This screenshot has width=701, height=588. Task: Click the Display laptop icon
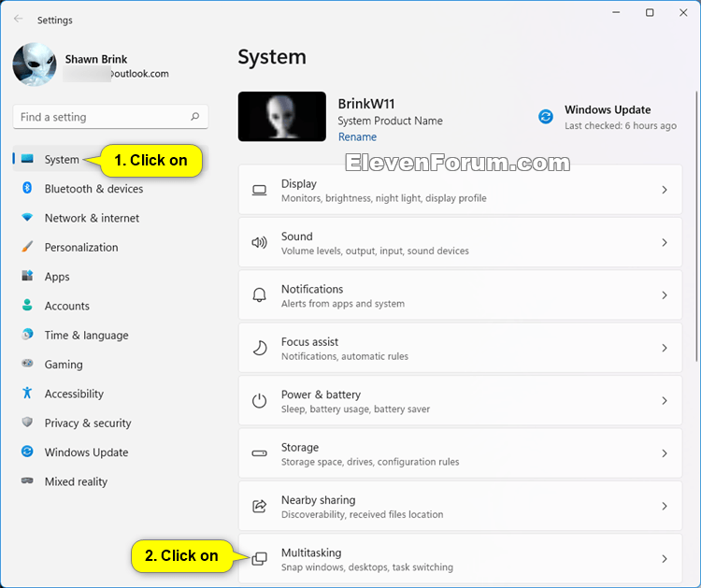[x=259, y=190]
